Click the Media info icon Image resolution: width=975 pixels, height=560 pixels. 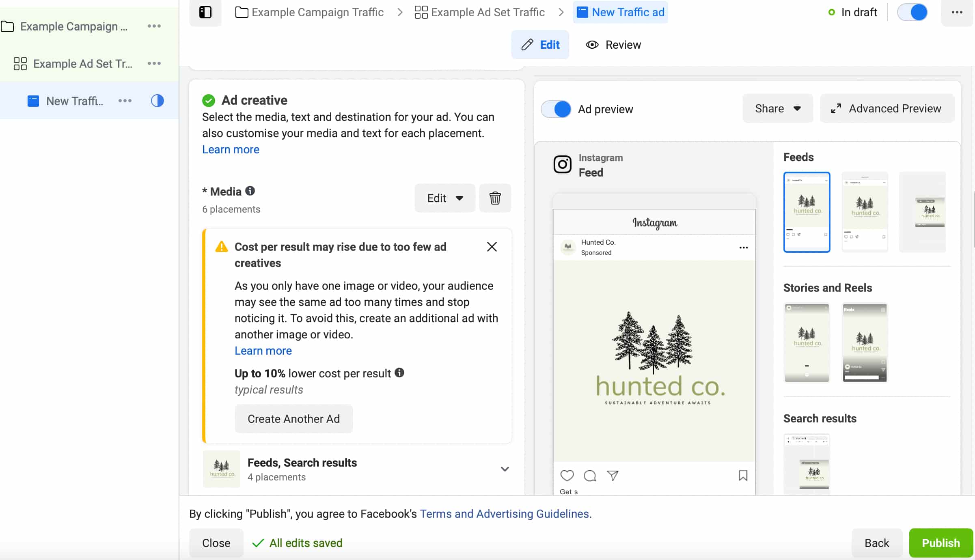(x=250, y=191)
